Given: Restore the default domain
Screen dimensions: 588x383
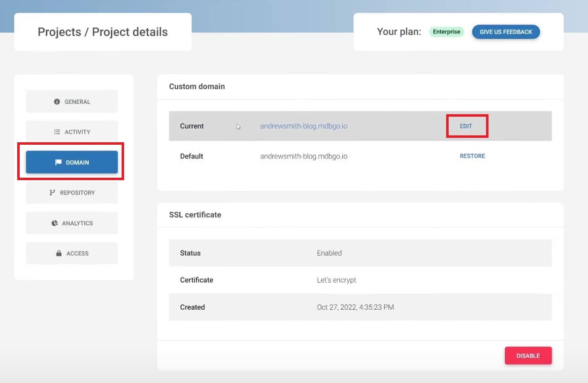Looking at the screenshot, I should [x=472, y=156].
